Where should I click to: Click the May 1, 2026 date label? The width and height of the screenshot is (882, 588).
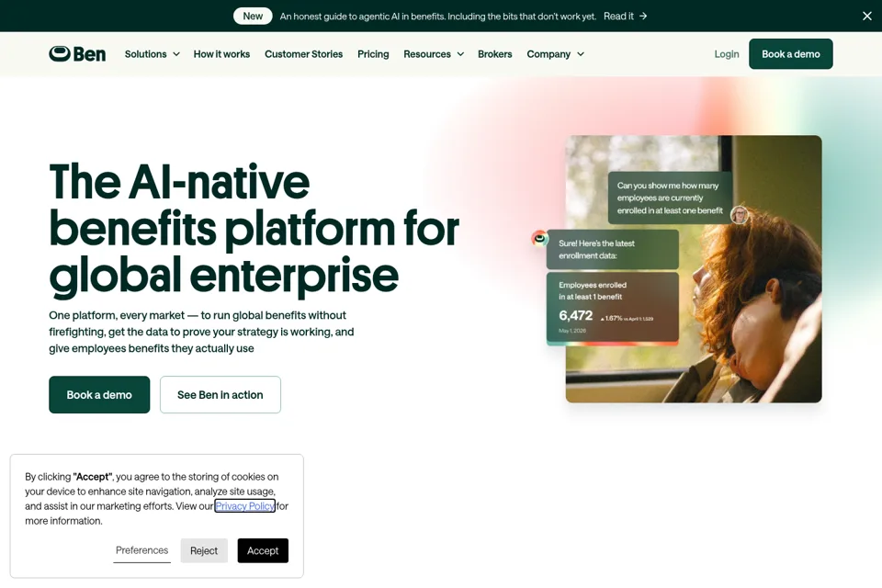point(572,331)
